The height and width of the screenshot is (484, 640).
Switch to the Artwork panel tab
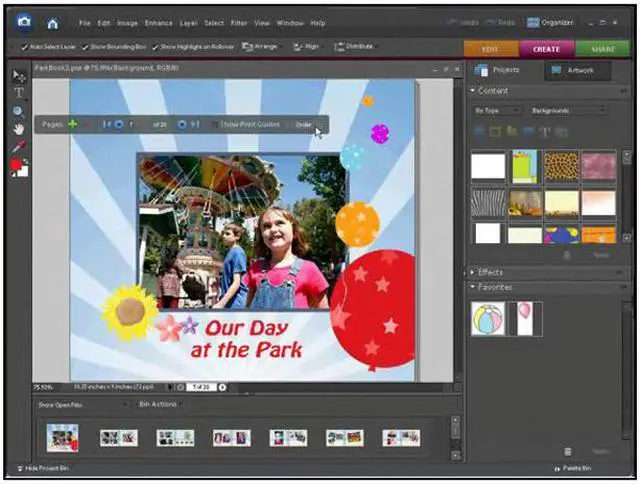pyautogui.click(x=578, y=71)
